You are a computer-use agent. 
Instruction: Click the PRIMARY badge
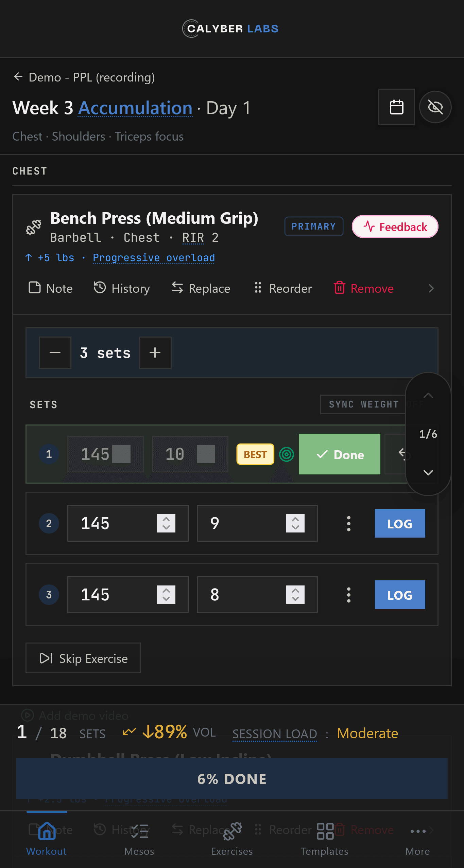point(314,226)
